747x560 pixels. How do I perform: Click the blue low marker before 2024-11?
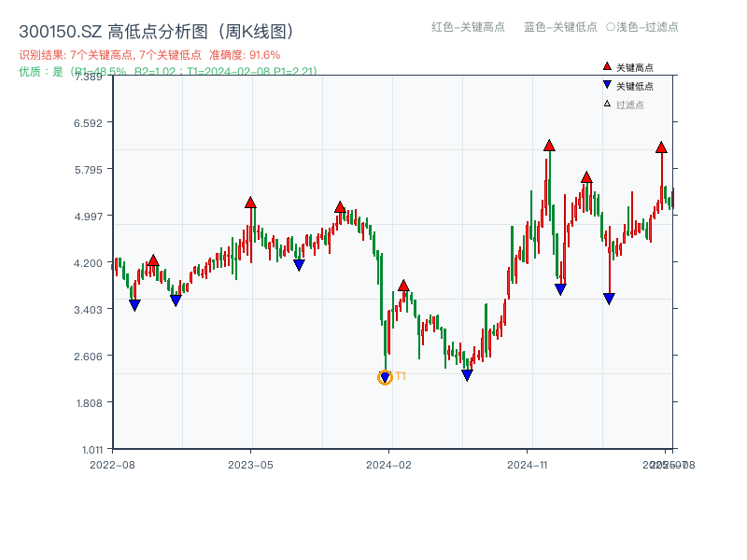point(468,375)
